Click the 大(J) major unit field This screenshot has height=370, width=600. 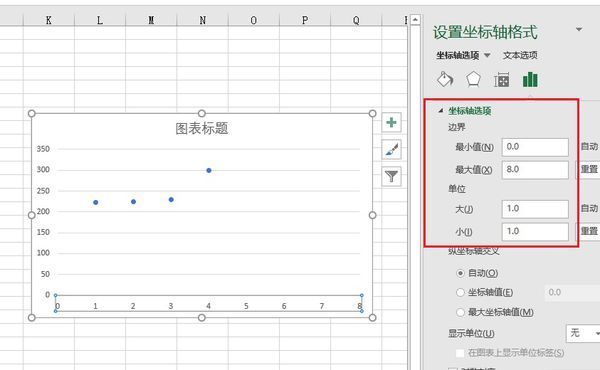535,209
